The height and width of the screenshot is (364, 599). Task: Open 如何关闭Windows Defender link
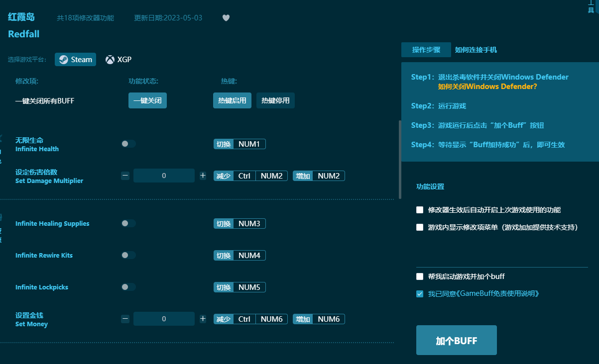[x=487, y=87]
